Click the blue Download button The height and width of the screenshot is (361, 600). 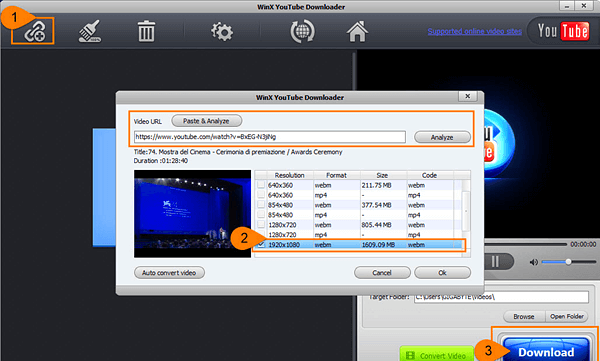coord(546,350)
